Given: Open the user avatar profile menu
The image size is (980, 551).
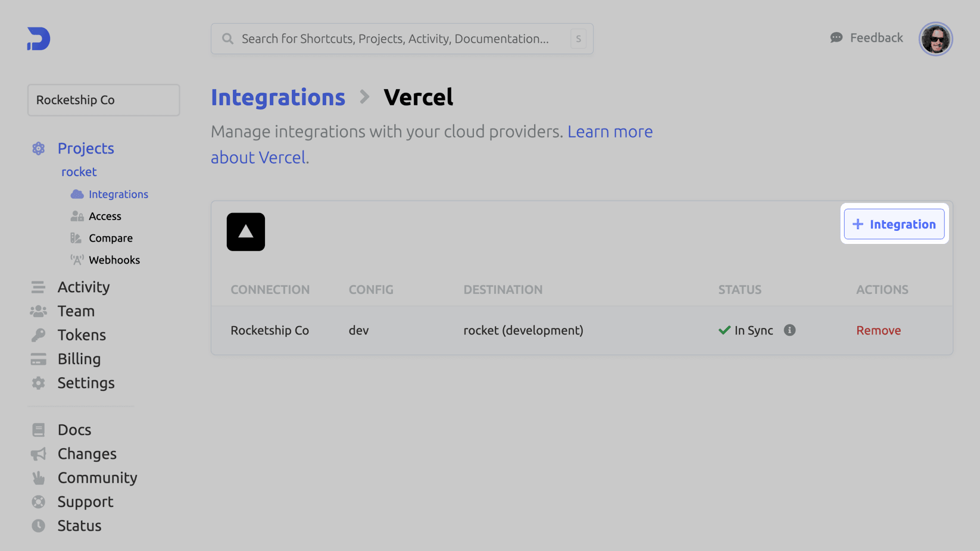Looking at the screenshot, I should tap(935, 39).
